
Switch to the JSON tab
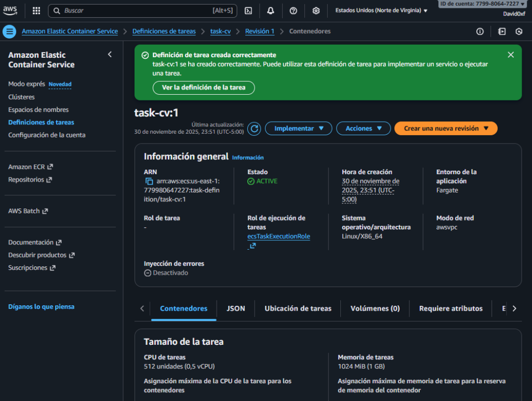pyautogui.click(x=235, y=308)
